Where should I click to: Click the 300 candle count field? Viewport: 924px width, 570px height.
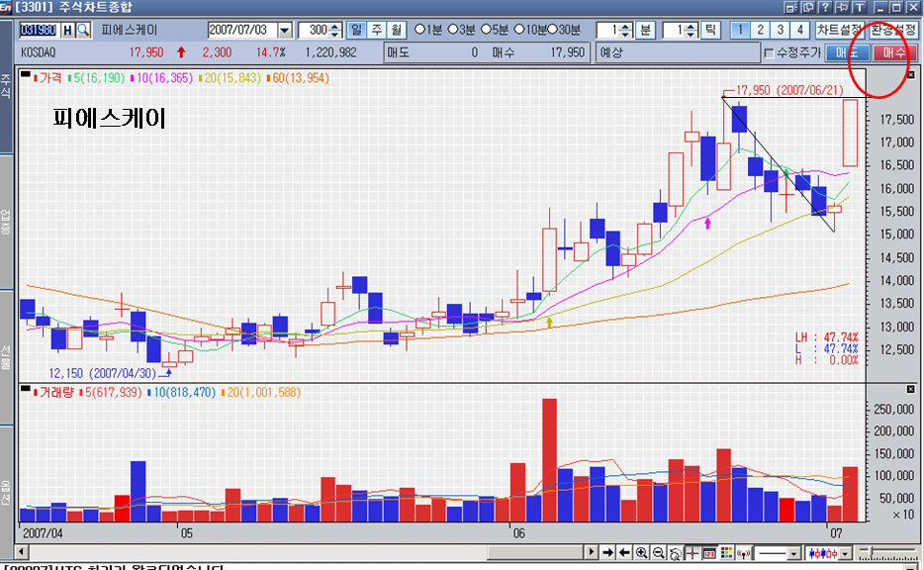(314, 30)
